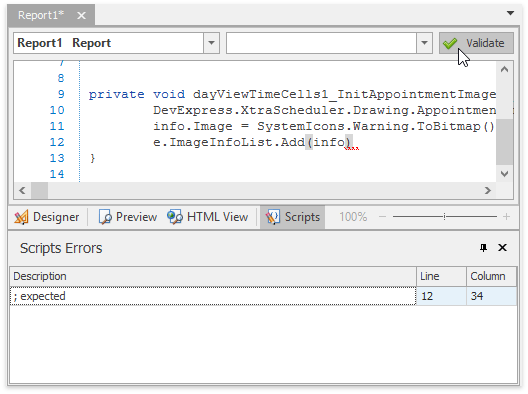Click the DevExpress.XtraScheduler.Drawing code line
This screenshot has width=528, height=394.
coord(324,110)
